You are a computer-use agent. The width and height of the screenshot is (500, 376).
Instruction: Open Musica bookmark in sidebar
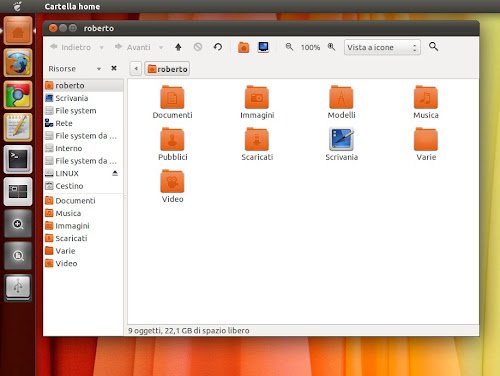tap(83, 213)
